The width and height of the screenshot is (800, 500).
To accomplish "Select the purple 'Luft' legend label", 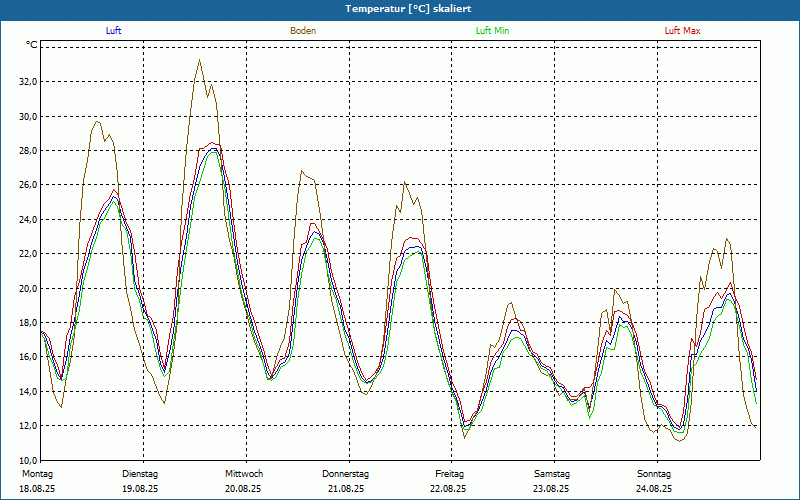I will pos(114,31).
